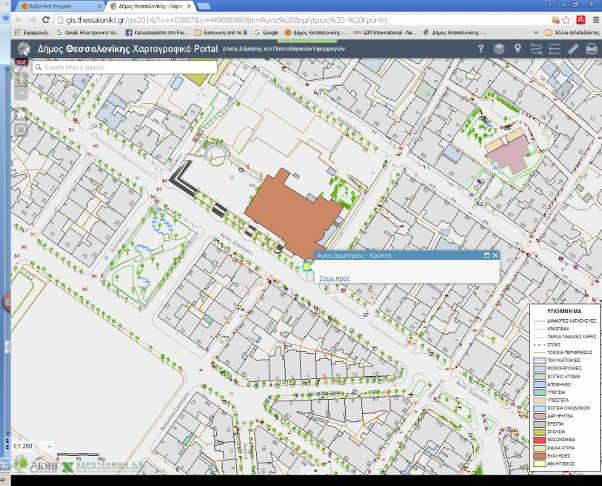The height and width of the screenshot is (486, 602).
Task: Maximize the Άγιος Δημήτριος popup
Action: tap(486, 255)
